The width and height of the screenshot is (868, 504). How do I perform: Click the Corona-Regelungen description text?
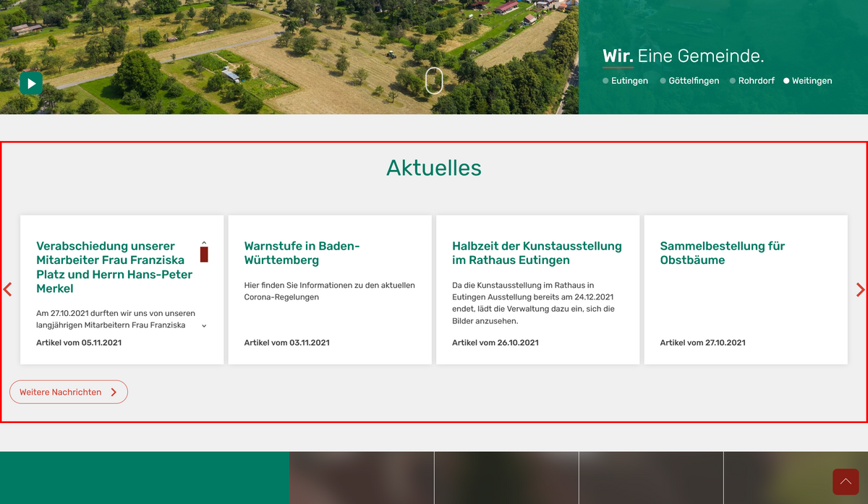[x=330, y=291]
